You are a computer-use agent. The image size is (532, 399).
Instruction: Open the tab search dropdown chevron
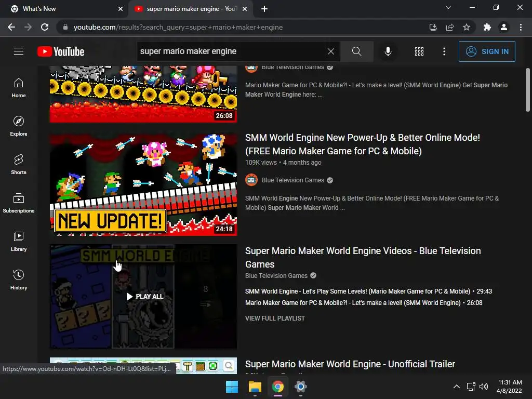pos(448,7)
